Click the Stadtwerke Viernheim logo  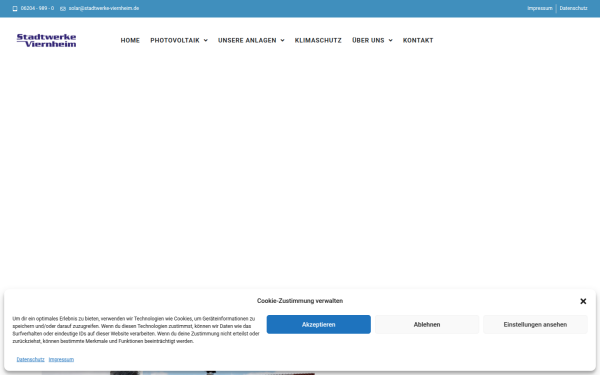click(x=46, y=40)
